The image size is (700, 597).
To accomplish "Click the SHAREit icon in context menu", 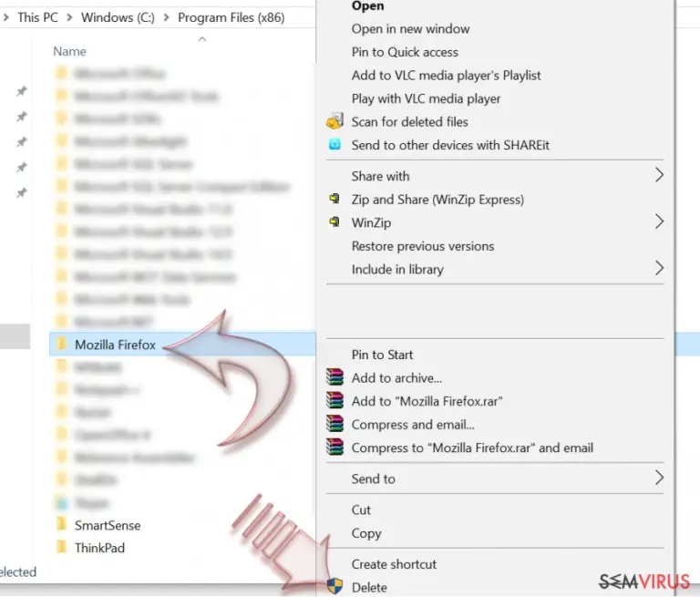I will click(x=335, y=144).
